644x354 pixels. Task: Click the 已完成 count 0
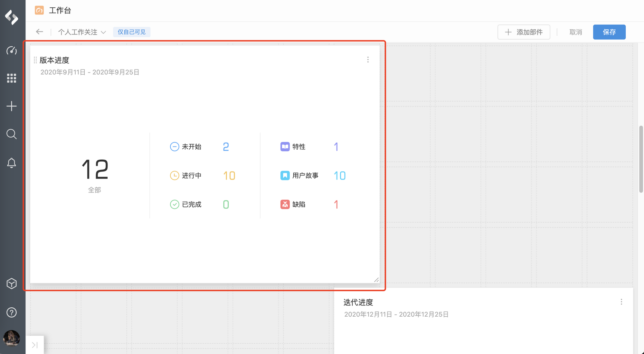point(226,205)
